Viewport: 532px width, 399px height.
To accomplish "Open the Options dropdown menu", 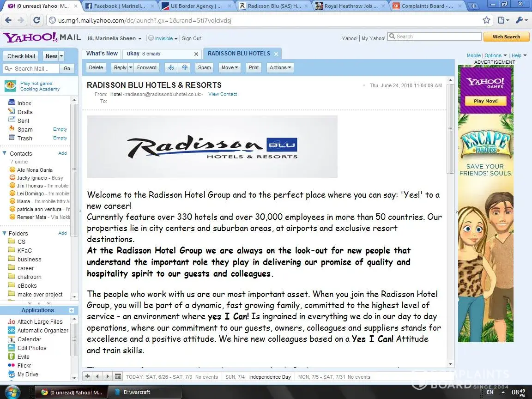I will pyautogui.click(x=496, y=55).
